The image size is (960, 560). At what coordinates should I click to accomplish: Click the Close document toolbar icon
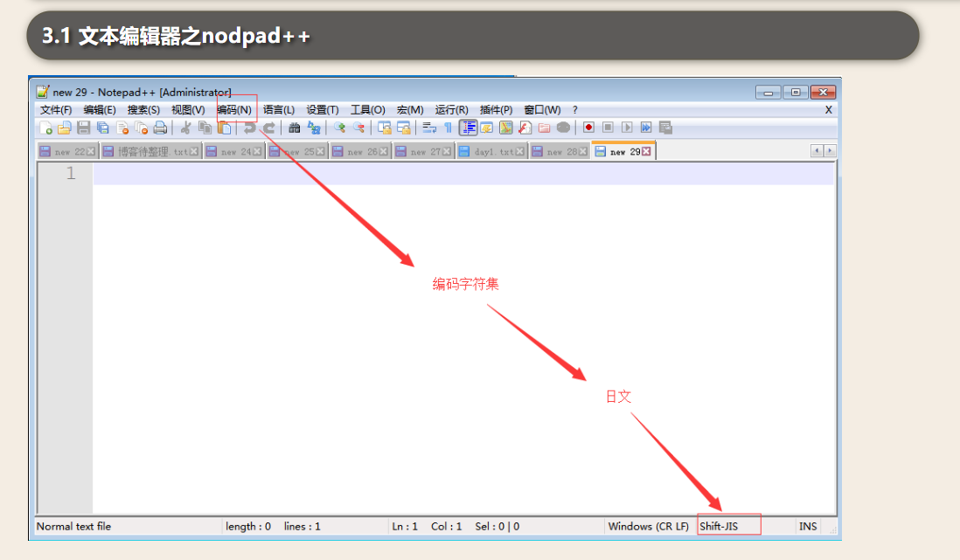(x=122, y=128)
